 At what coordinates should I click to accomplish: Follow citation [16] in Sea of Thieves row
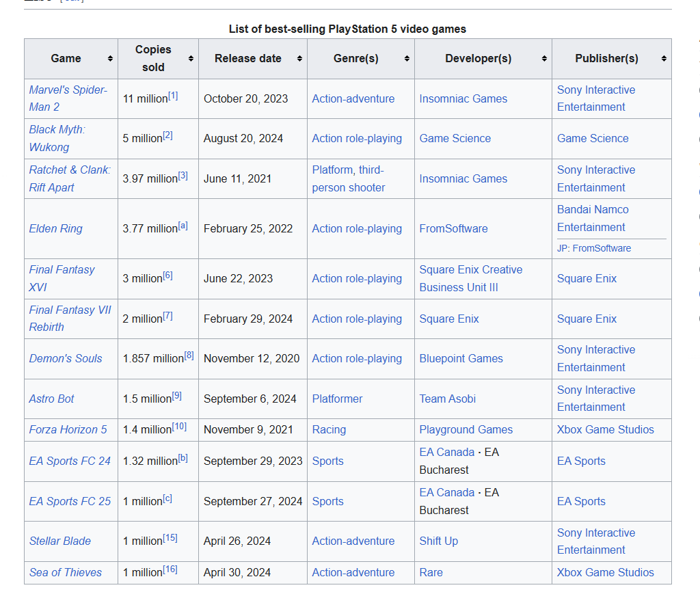pos(170,569)
